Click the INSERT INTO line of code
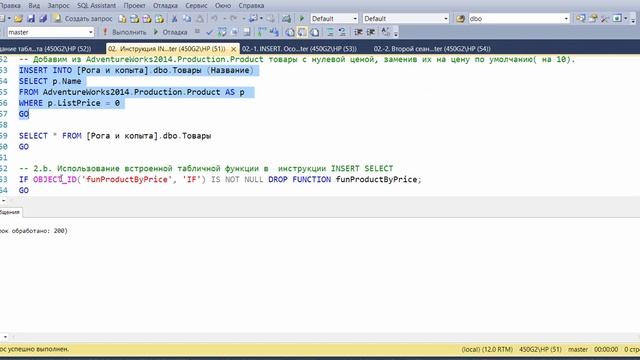 [x=136, y=70]
